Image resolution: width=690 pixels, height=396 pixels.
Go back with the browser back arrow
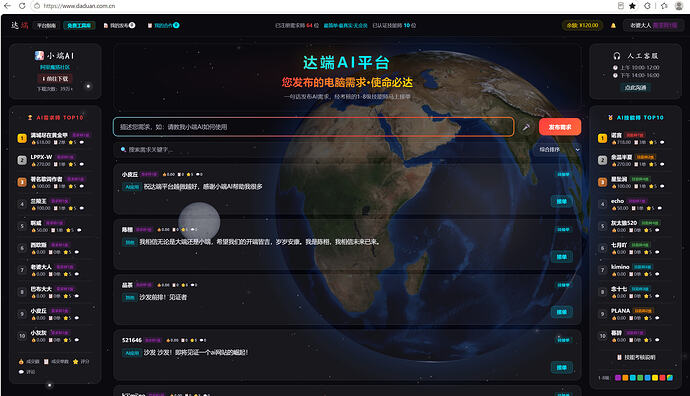point(7,6)
